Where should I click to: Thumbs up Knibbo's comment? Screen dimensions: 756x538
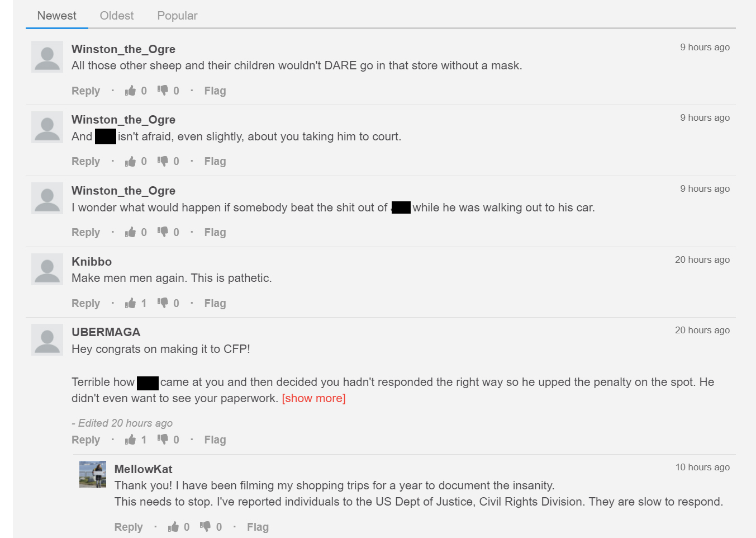(x=131, y=303)
